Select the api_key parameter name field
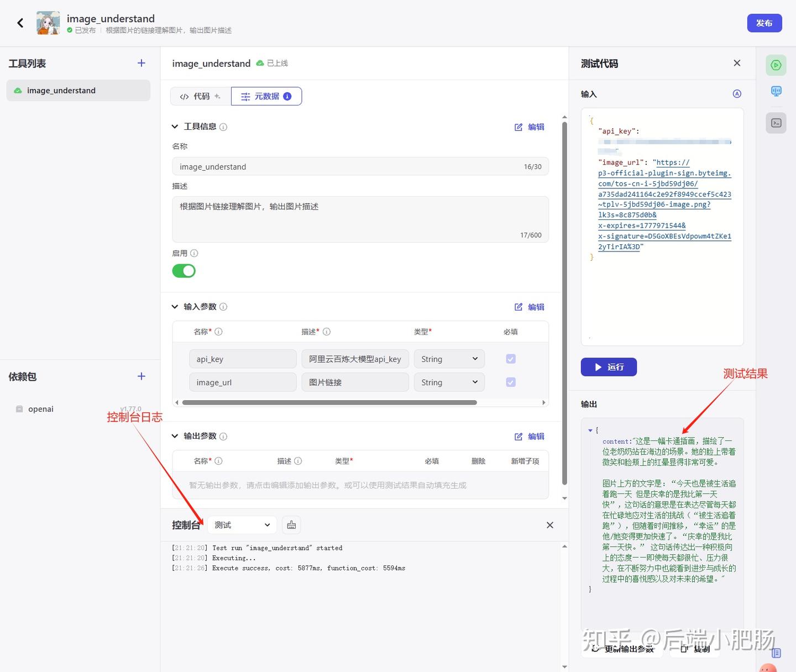 click(x=243, y=359)
